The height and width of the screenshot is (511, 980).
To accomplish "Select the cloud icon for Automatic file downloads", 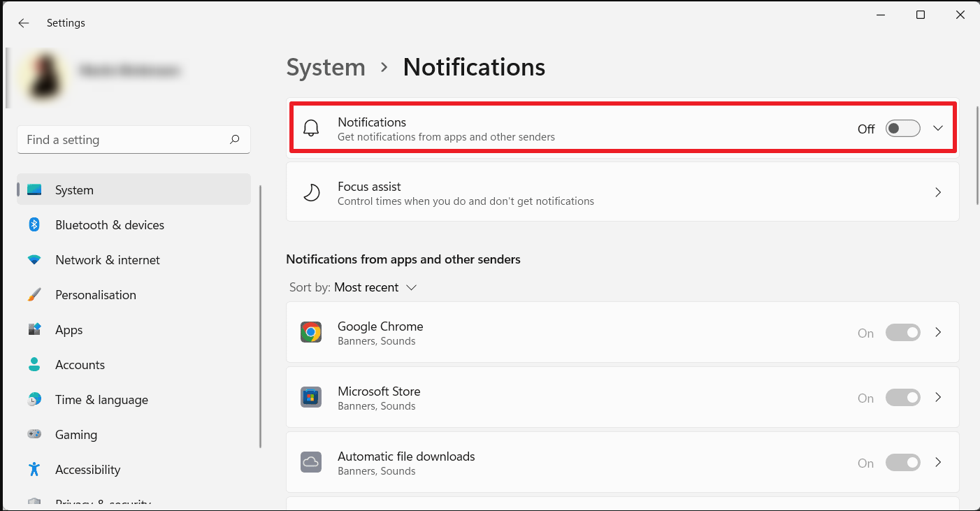I will click(311, 462).
